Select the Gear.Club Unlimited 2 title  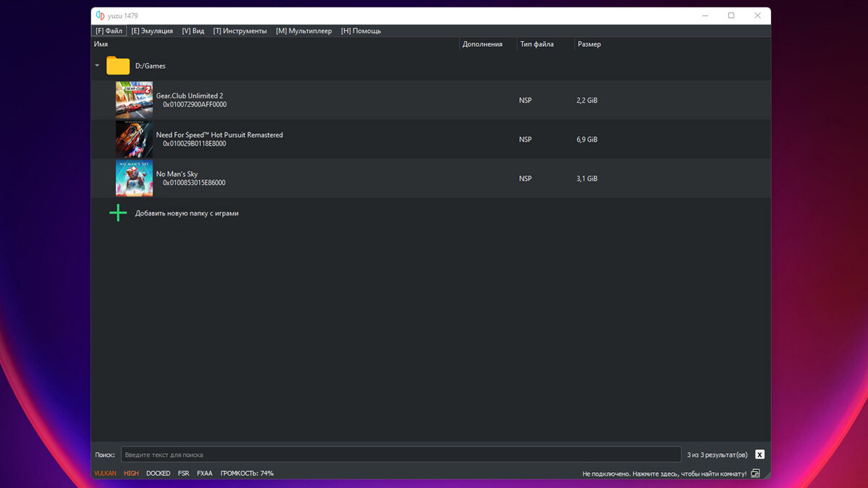(190, 95)
